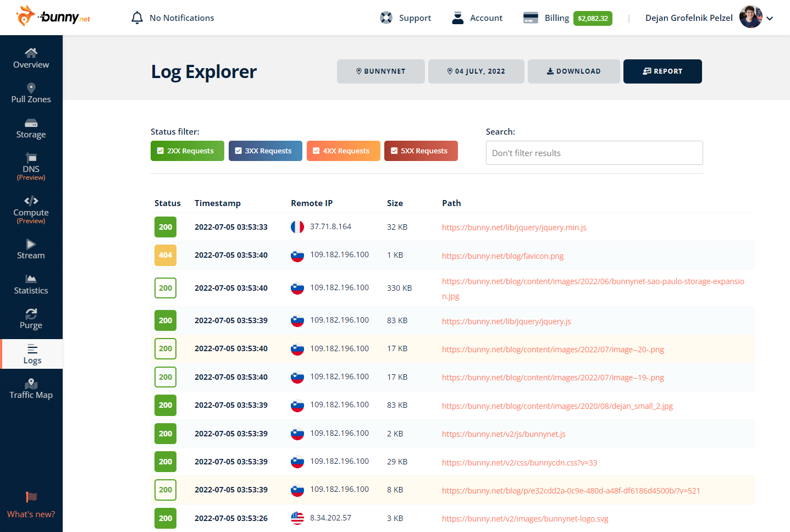Open the Overview home icon
The image size is (790, 532).
point(31,53)
